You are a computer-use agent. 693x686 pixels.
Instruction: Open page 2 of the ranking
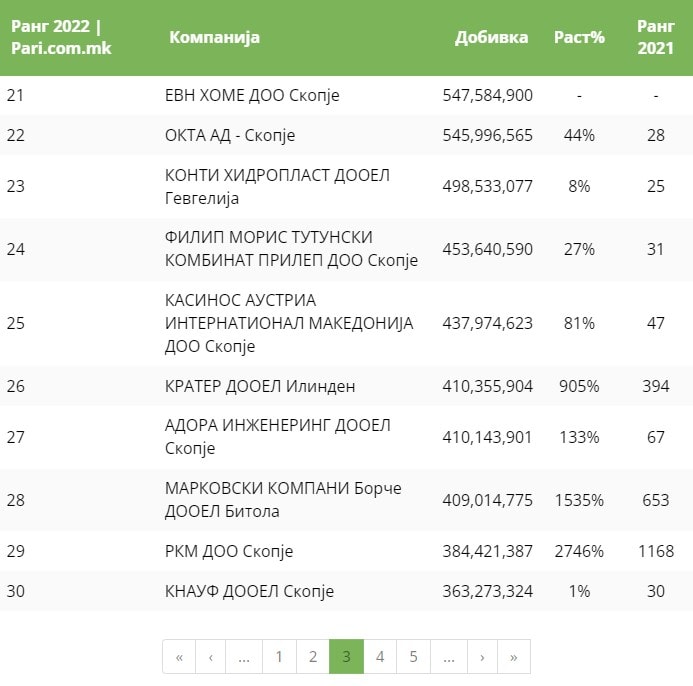pos(313,657)
